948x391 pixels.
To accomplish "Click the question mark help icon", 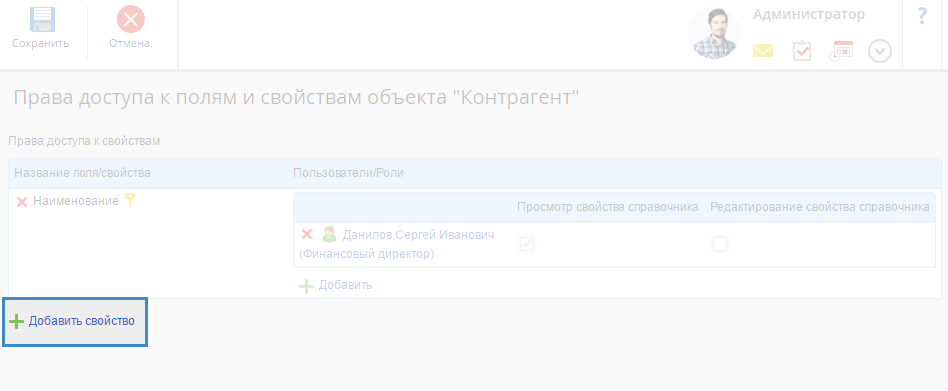I will (x=922, y=16).
